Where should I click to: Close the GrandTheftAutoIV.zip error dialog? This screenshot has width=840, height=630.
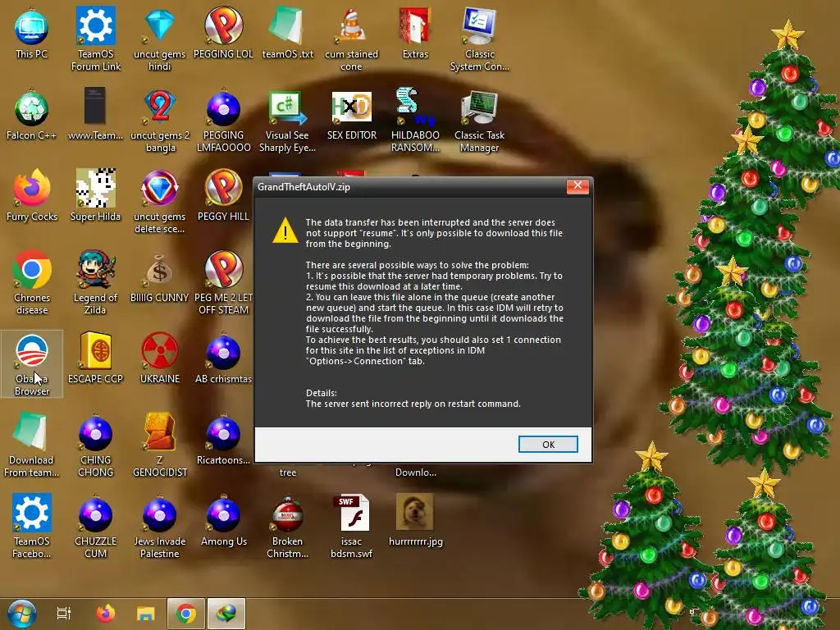pos(577,186)
